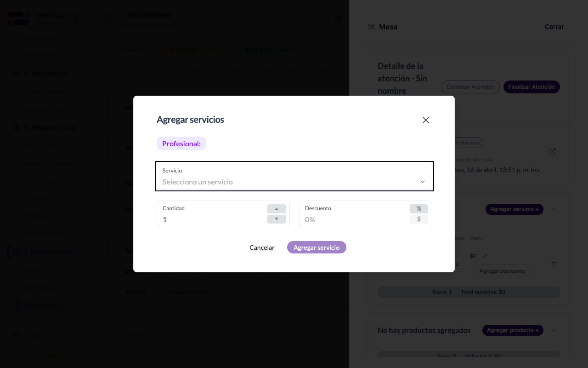The width and height of the screenshot is (588, 368).
Task: Click the Agregar servicio button in the dialog
Action: tap(317, 247)
